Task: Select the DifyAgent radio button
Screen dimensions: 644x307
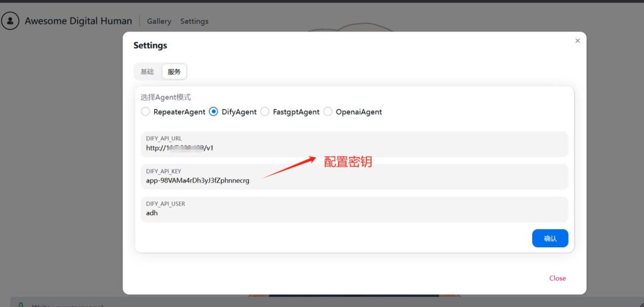Action: (214, 112)
